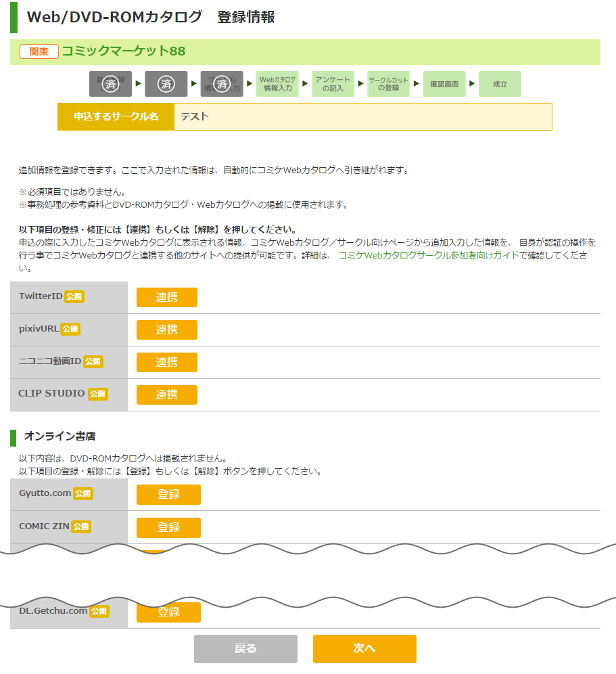616x674 pixels.
Task: Click 公開 badge beside COMIC ZIN
Action: click(81, 526)
